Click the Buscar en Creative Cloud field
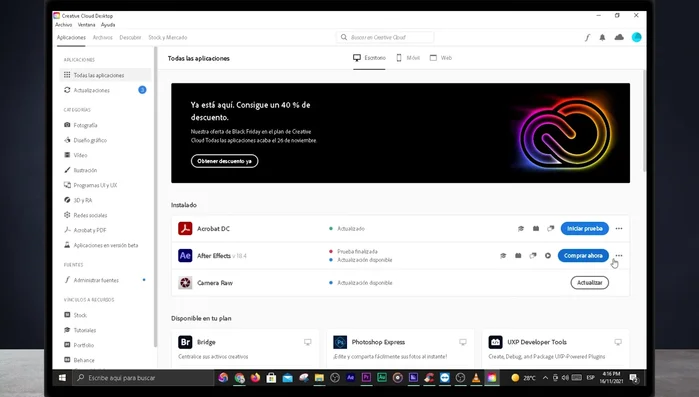This screenshot has width=699, height=397. [386, 37]
